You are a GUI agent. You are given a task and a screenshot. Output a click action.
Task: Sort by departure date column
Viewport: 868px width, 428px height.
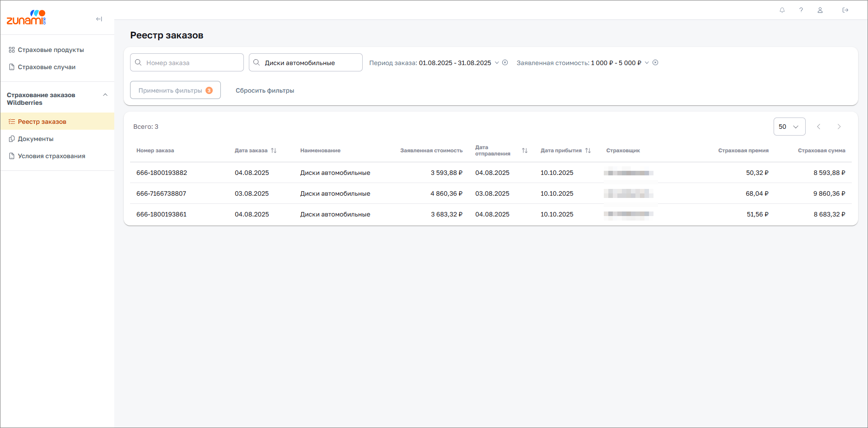tap(525, 151)
